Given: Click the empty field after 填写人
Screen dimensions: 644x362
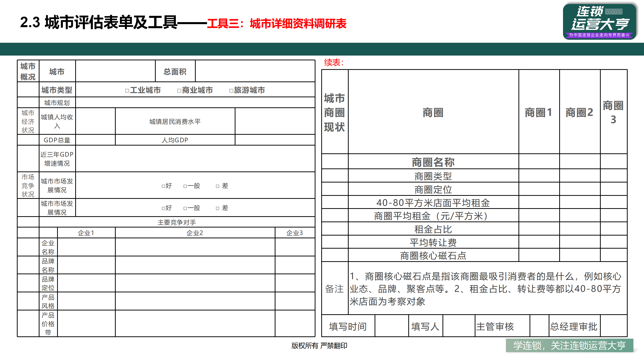Looking at the screenshot, I should (x=459, y=326).
